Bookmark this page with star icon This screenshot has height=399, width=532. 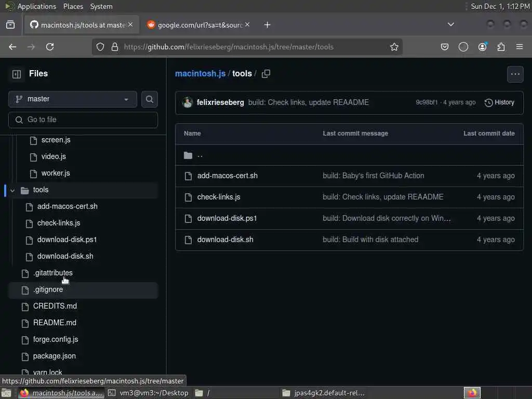coord(394,47)
